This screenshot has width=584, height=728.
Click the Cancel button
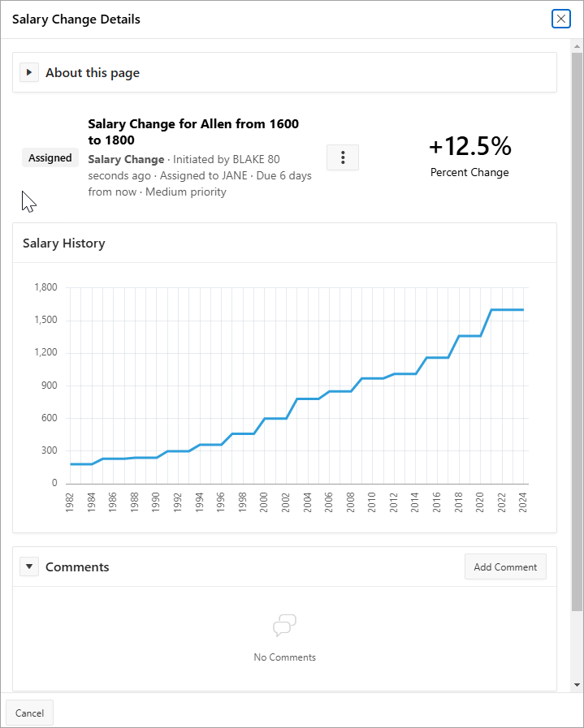pyautogui.click(x=29, y=713)
